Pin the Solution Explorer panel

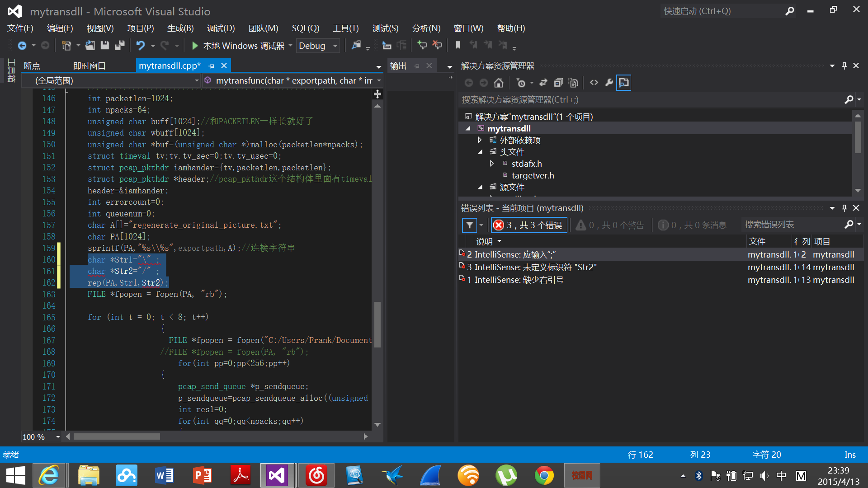[x=844, y=66]
